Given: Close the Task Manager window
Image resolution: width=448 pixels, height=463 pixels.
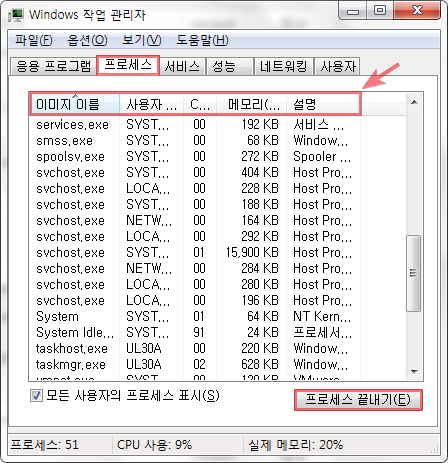Looking at the screenshot, I should click(x=417, y=10).
